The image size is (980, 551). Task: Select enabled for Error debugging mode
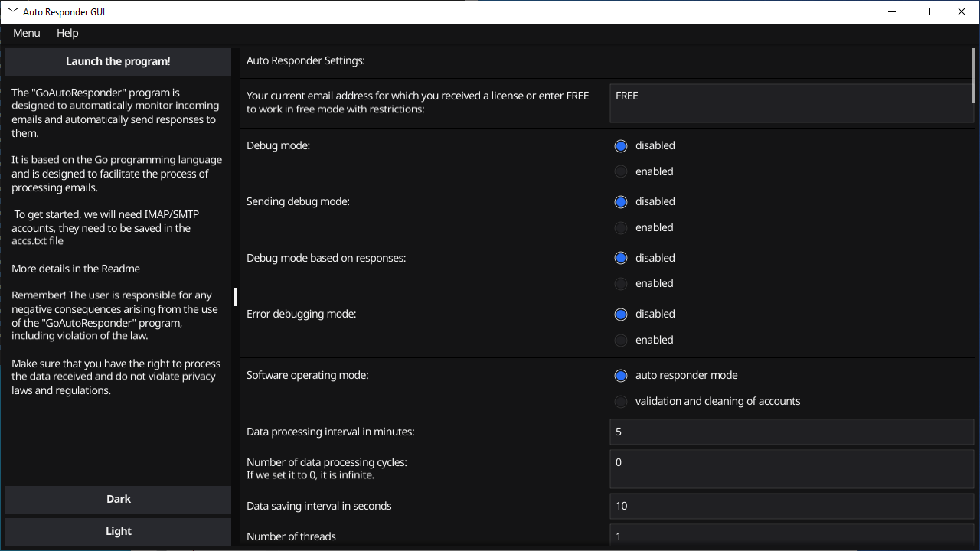click(644, 340)
